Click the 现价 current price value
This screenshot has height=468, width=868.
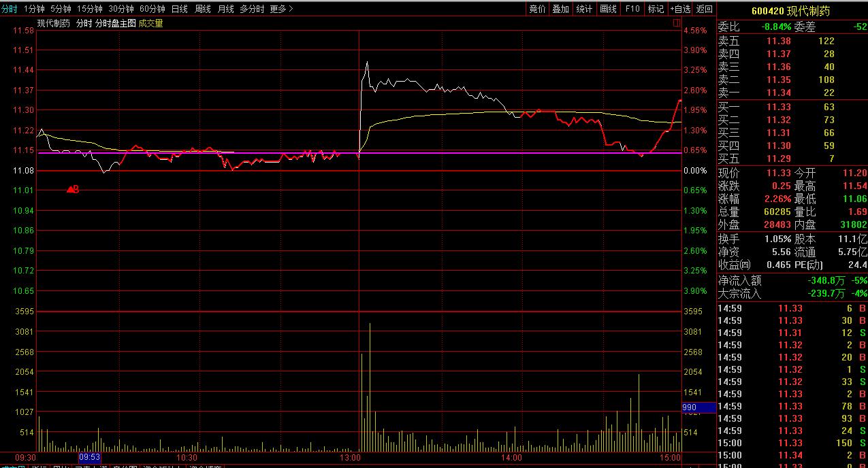[x=779, y=173]
